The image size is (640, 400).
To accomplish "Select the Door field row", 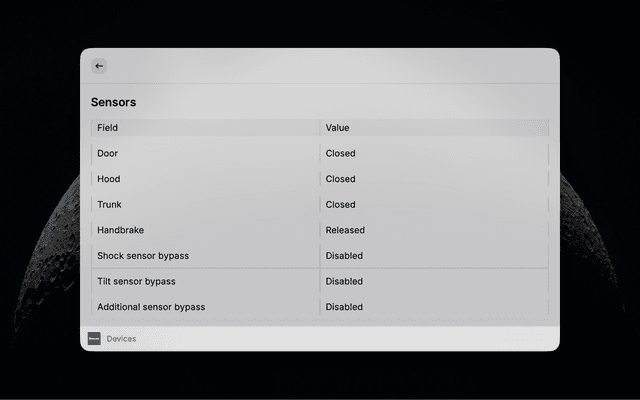I will click(320, 153).
